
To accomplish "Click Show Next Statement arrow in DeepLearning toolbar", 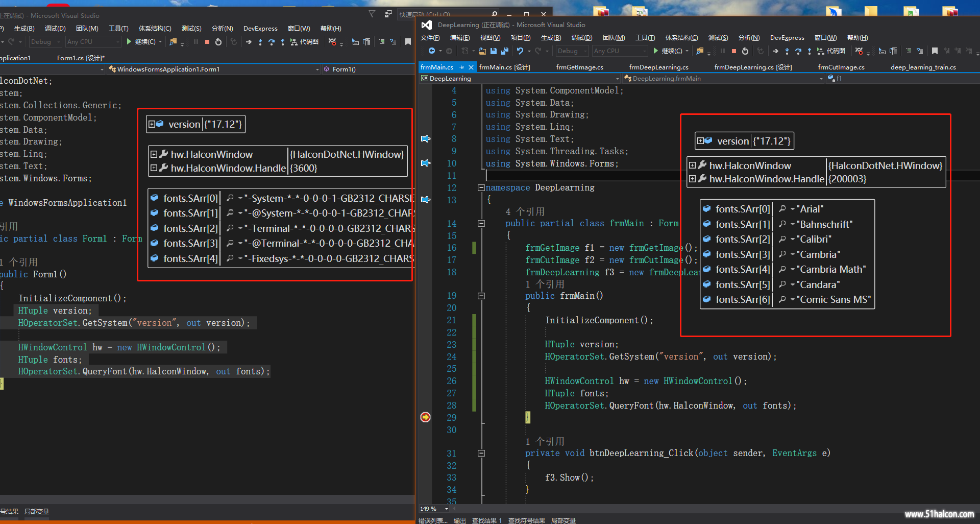I will (x=775, y=51).
